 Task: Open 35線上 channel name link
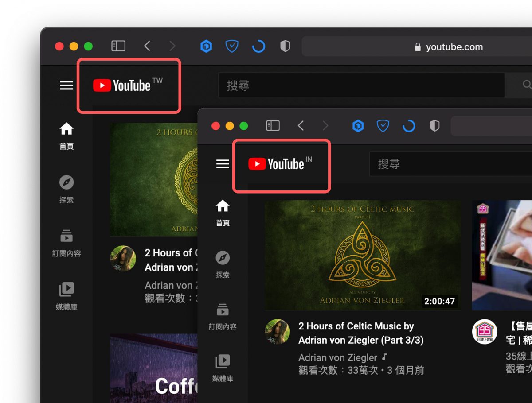[519, 356]
